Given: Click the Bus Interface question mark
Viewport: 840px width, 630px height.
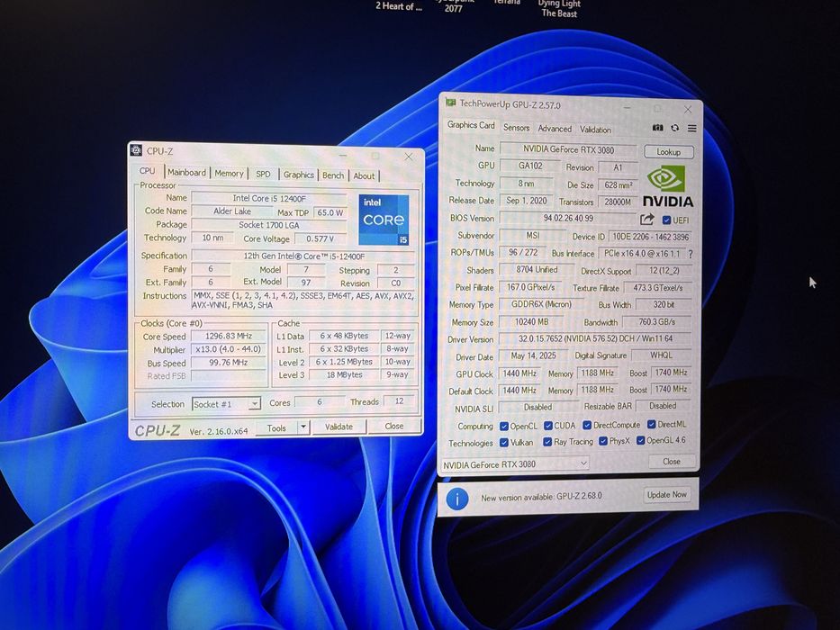Looking at the screenshot, I should [691, 254].
